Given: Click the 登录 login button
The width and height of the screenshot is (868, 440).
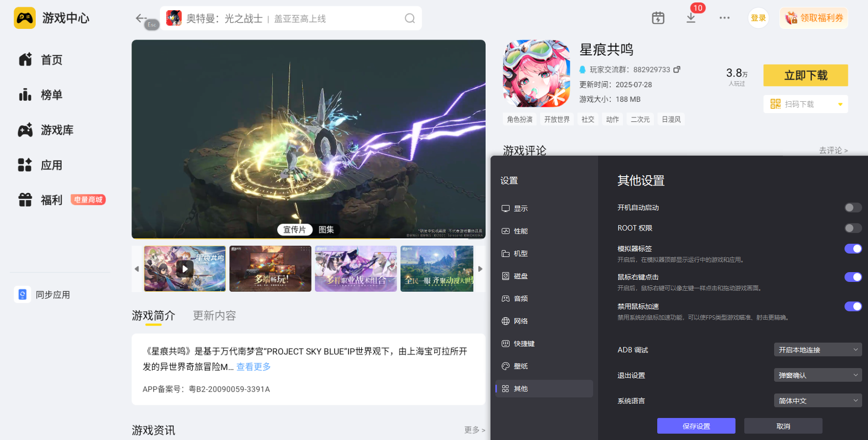Looking at the screenshot, I should [758, 18].
